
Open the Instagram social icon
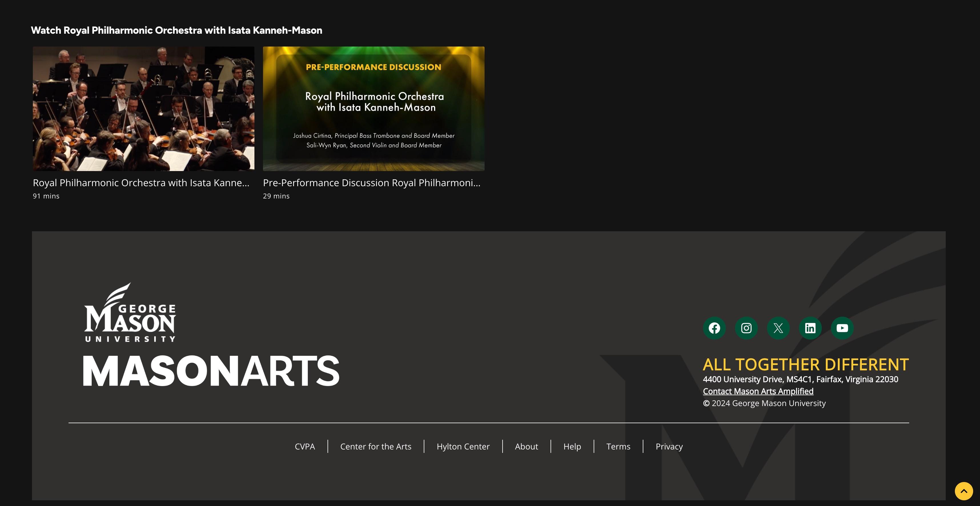pyautogui.click(x=746, y=328)
